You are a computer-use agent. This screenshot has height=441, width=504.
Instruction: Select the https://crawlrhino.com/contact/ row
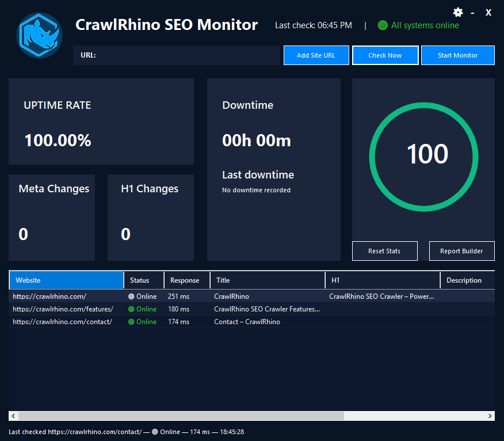(251, 322)
